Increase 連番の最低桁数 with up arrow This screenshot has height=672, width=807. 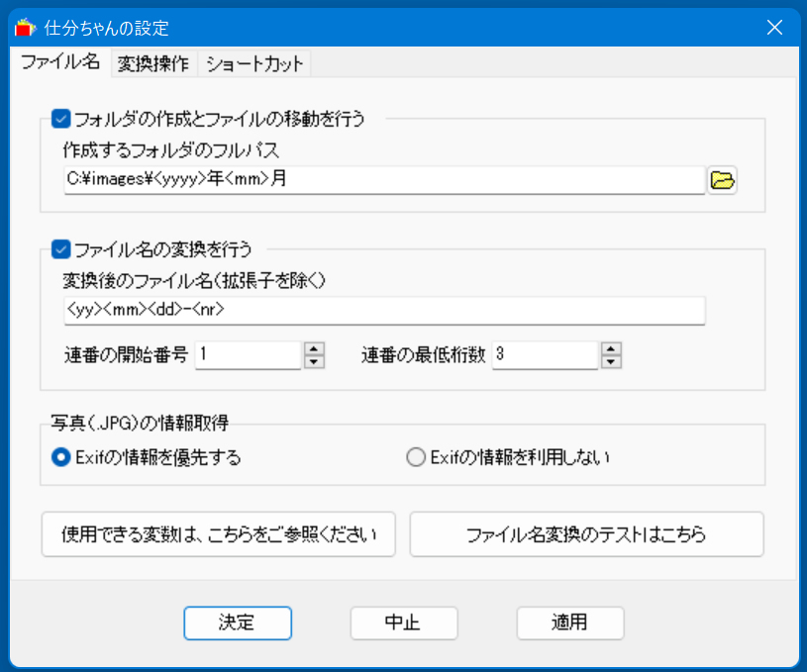tap(612, 348)
